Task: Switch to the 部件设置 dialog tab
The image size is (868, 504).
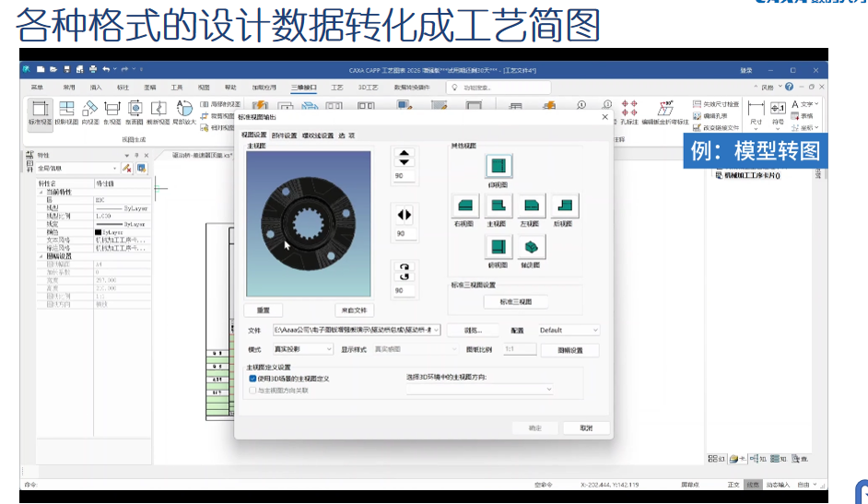Action: tap(284, 135)
